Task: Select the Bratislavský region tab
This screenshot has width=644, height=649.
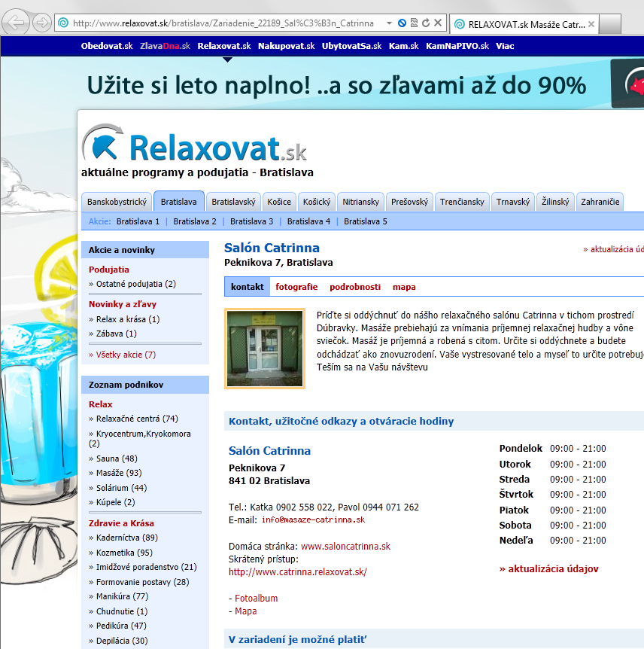Action: point(233,202)
